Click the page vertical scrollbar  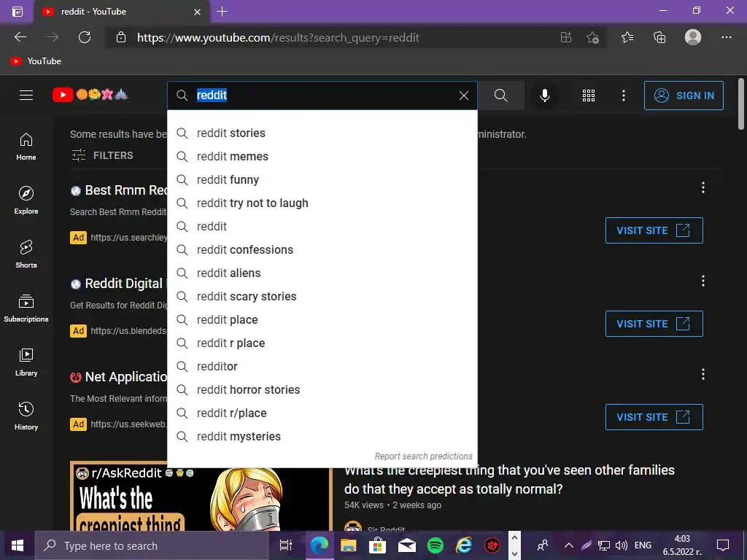tap(741, 105)
